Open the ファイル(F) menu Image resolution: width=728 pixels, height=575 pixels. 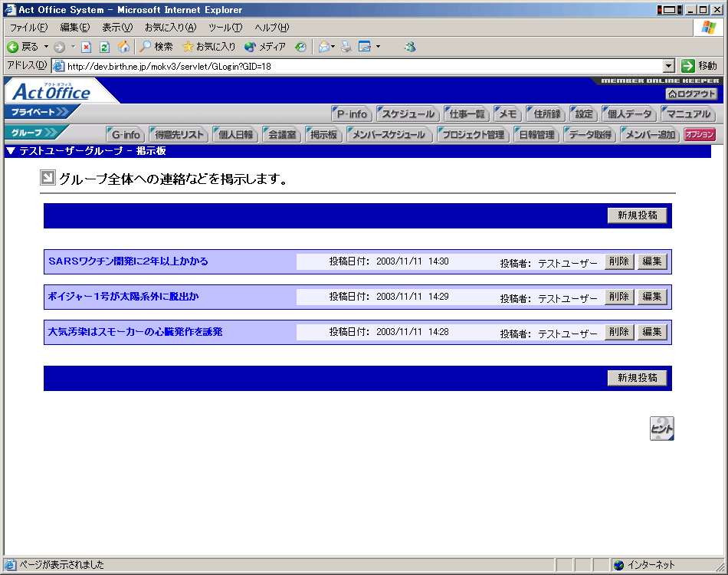[x=28, y=28]
